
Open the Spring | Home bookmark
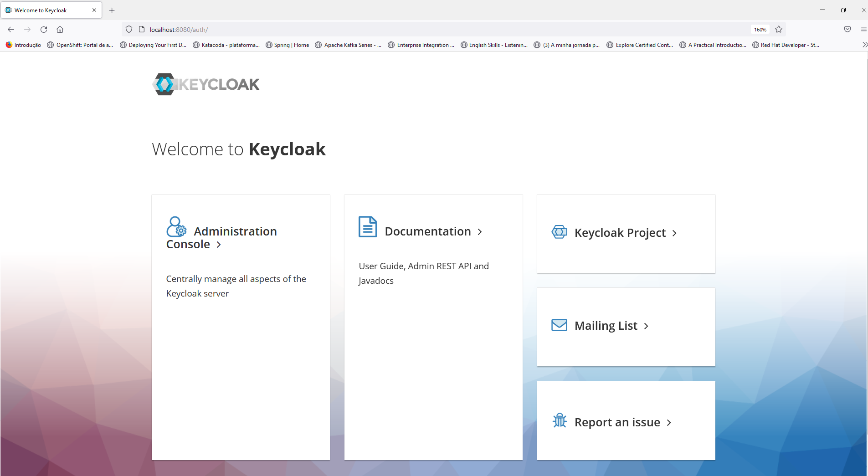pos(287,45)
